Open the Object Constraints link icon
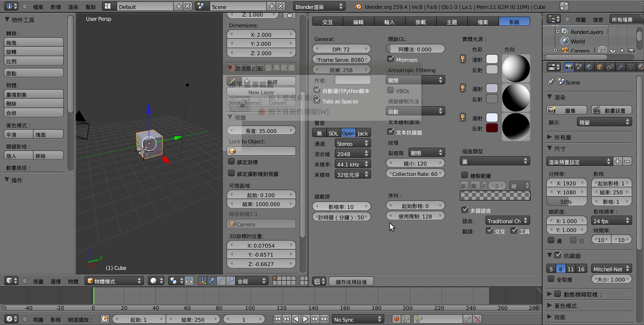 [x=610, y=67]
